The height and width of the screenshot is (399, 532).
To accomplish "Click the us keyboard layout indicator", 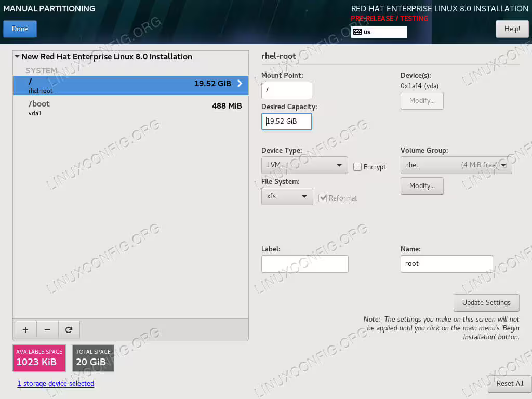I will pyautogui.click(x=379, y=32).
